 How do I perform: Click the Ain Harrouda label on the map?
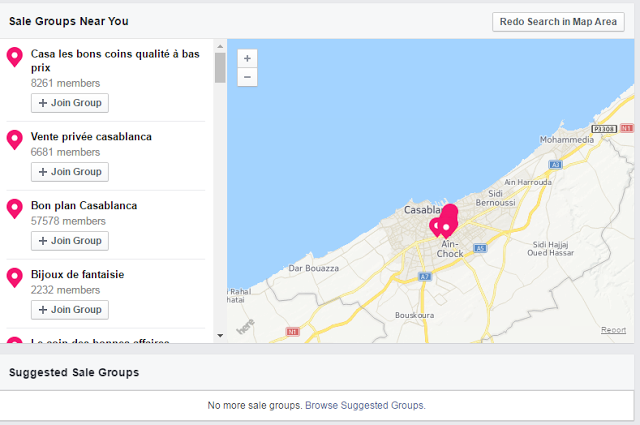click(528, 182)
